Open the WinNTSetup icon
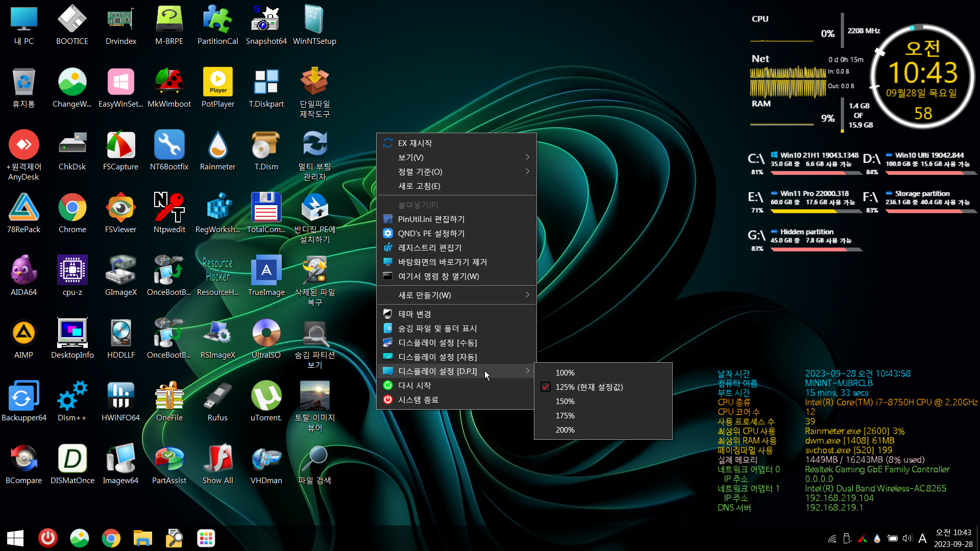Viewport: 980px width, 551px height. pos(314,24)
